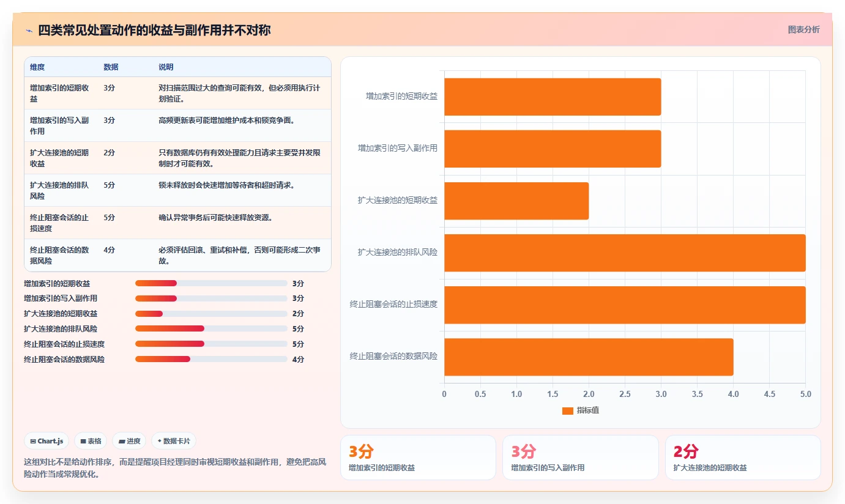The height and width of the screenshot is (504, 845).
Task: Toggle the 指标值 legend swatch
Action: pos(568,410)
